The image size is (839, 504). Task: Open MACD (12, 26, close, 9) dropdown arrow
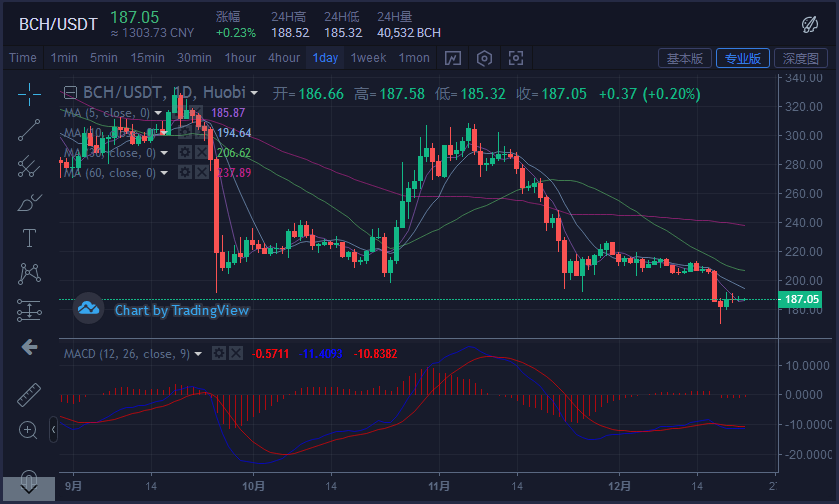pyautogui.click(x=199, y=354)
